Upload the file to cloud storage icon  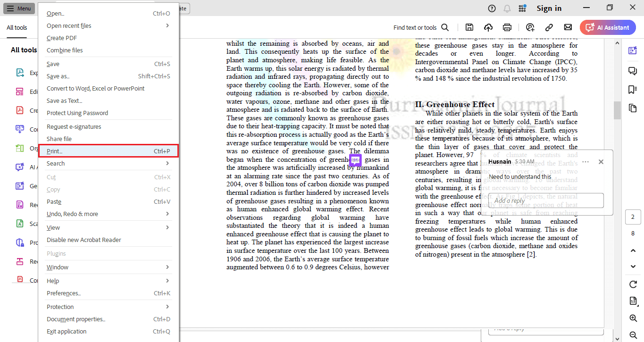coord(488,27)
